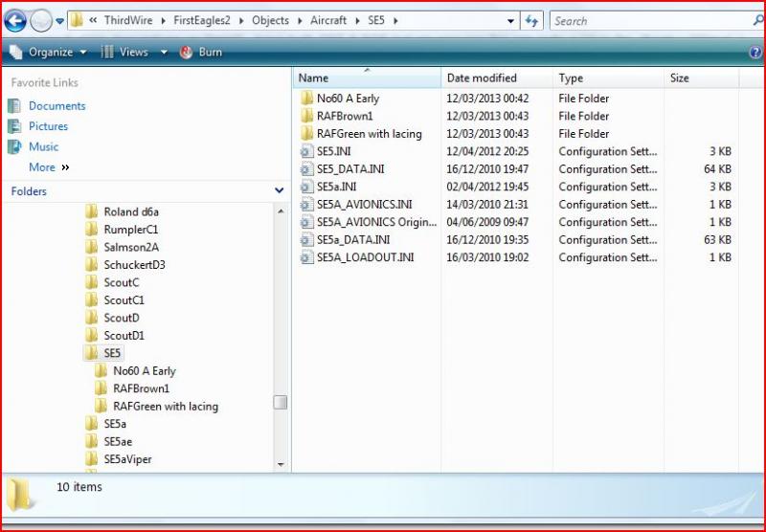766x532 pixels.
Task: Go back with the blue Back arrow
Action: click(14, 21)
